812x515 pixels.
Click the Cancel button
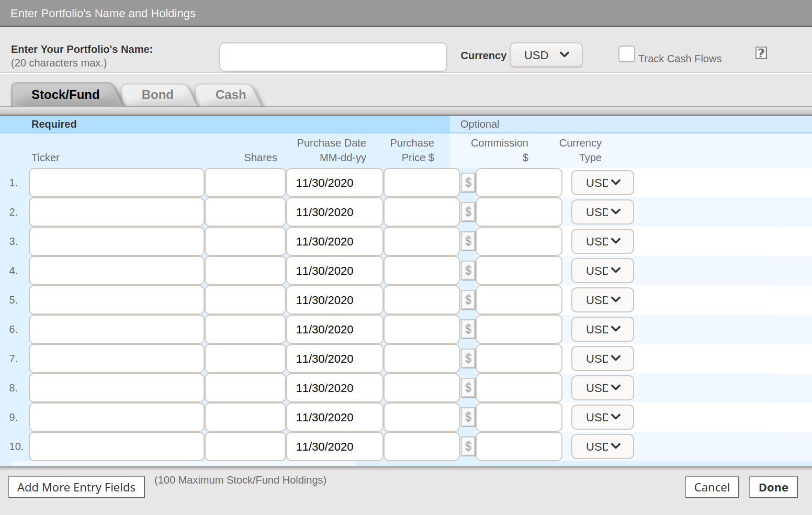coord(712,487)
